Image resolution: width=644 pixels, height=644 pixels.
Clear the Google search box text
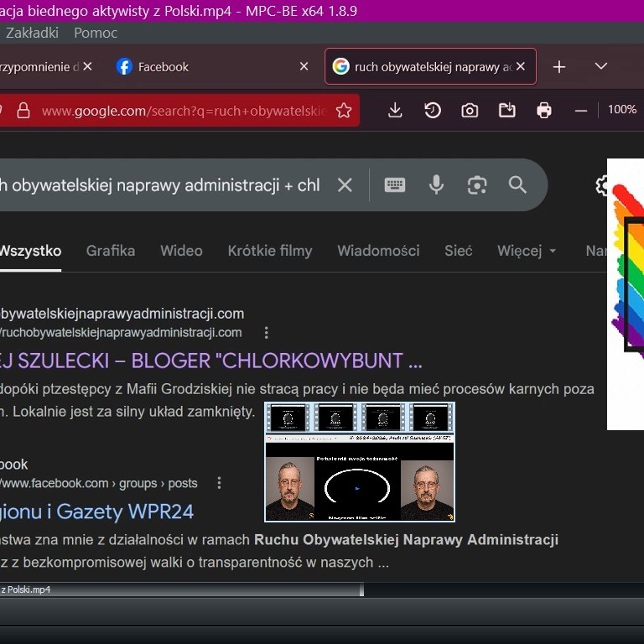point(345,185)
